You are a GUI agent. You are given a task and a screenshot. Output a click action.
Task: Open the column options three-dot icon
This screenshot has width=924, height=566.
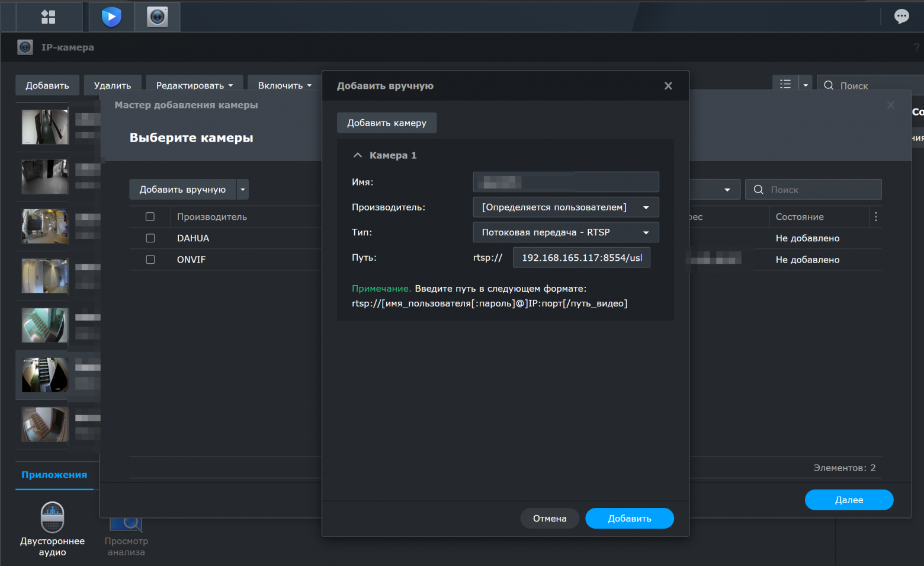point(875,217)
